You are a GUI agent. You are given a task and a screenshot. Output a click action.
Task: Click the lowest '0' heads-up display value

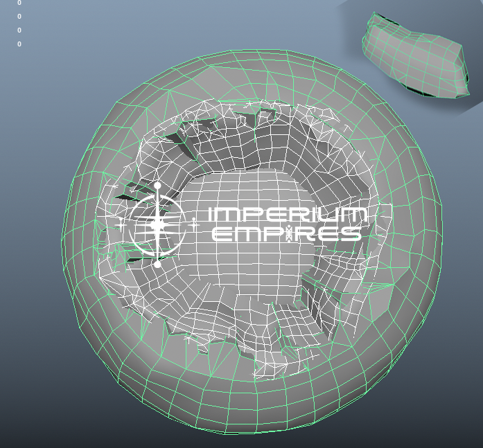point(19,44)
